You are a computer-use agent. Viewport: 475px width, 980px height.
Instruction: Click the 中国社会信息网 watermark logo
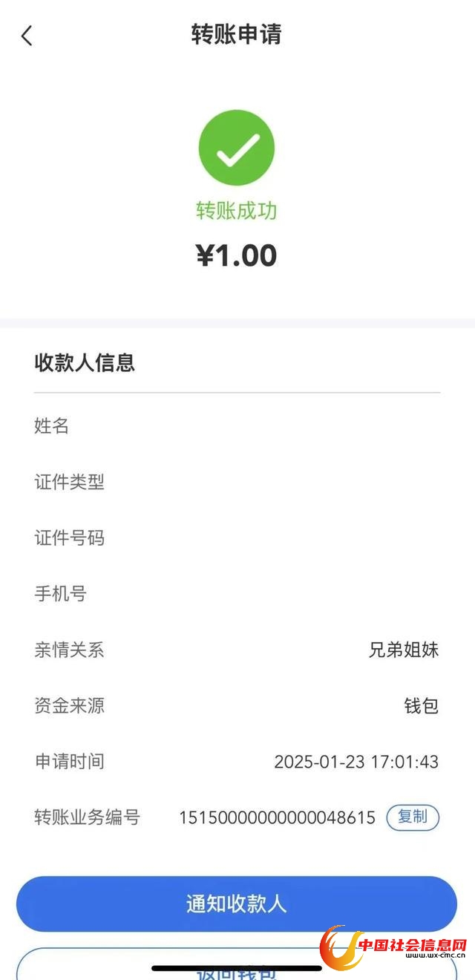pyautogui.click(x=396, y=951)
